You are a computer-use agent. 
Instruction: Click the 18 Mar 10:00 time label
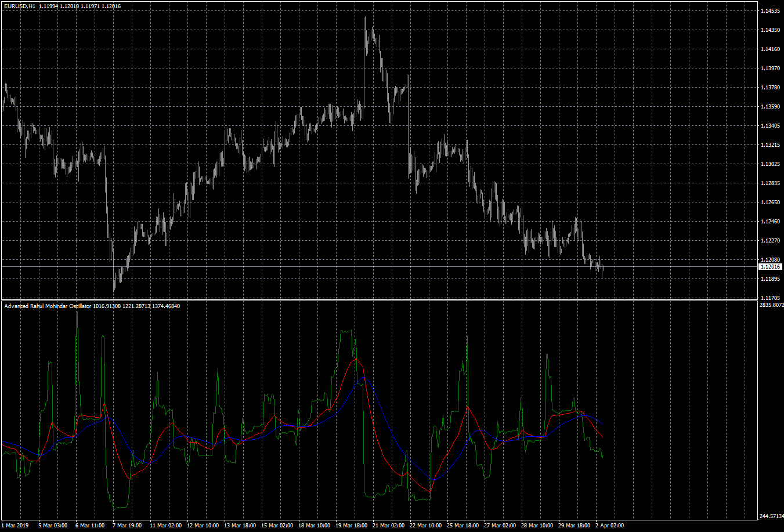tap(315, 526)
